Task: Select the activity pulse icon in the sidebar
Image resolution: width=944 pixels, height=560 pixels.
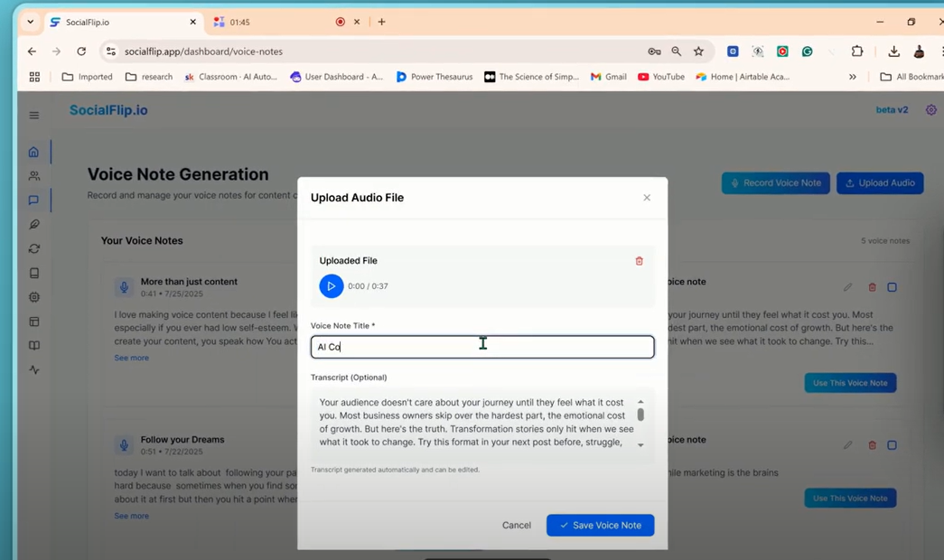Action: click(x=33, y=369)
